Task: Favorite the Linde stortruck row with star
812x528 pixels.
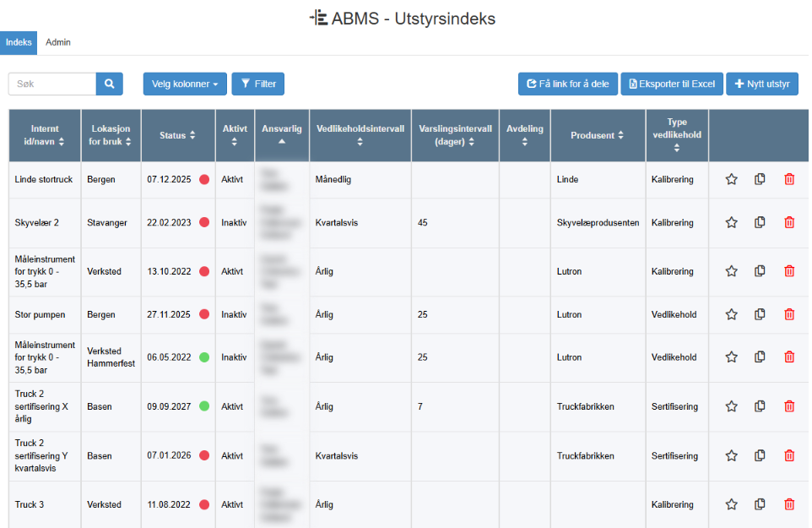Action: (731, 179)
